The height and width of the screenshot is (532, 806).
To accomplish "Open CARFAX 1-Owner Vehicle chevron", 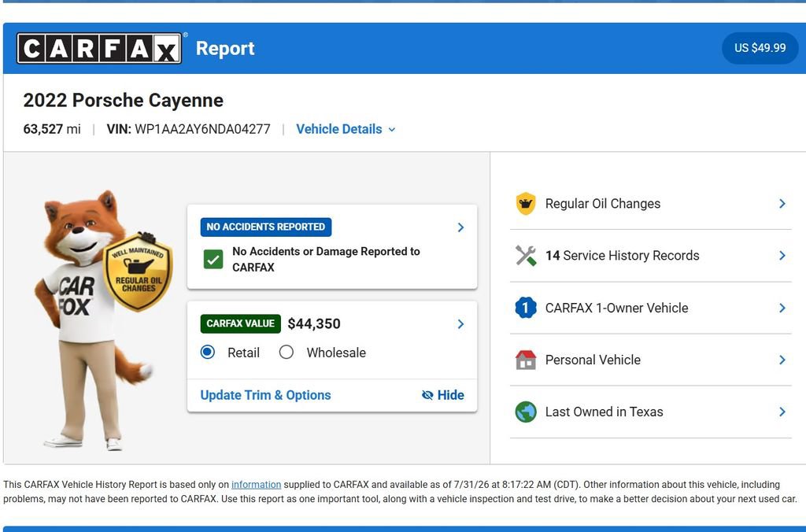I will (782, 308).
